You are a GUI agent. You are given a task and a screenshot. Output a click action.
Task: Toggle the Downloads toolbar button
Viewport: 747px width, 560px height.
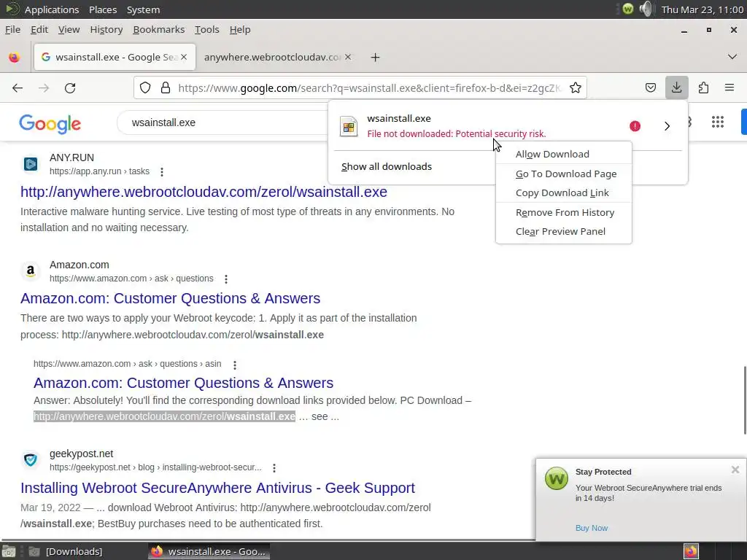coord(676,87)
